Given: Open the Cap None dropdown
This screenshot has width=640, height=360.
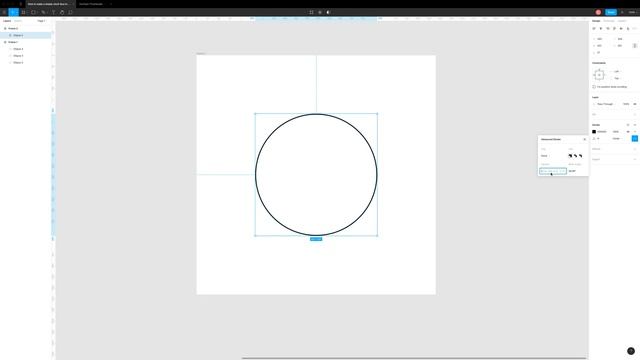Looking at the screenshot, I should 545,156.
